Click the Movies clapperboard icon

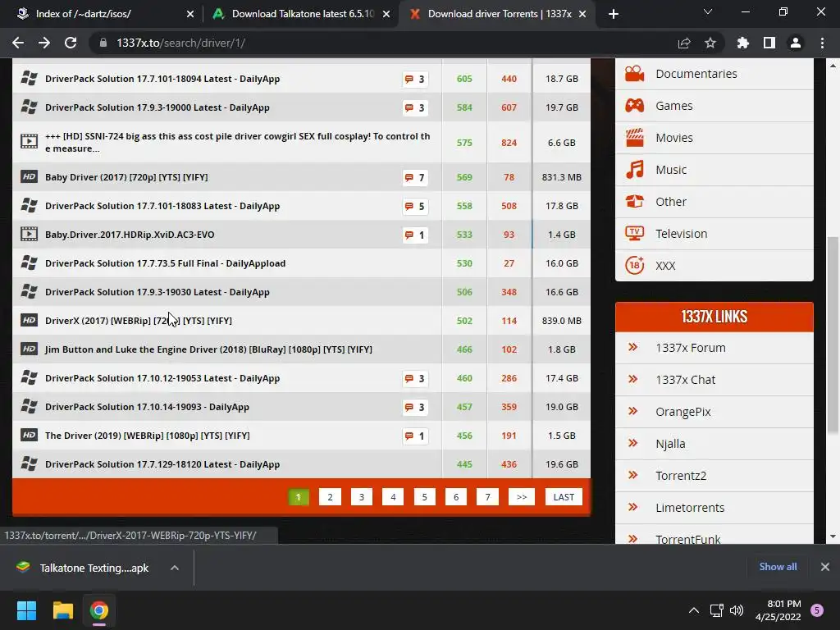(x=635, y=138)
